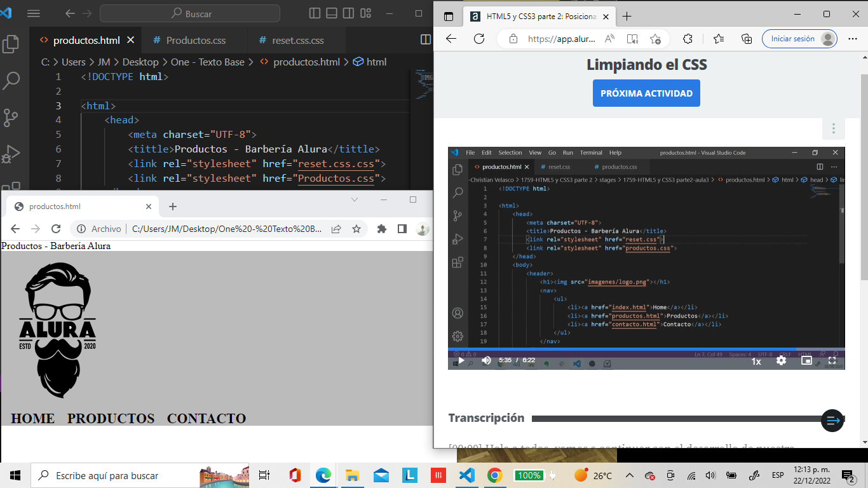
Task: Enable picture-in-picture for the video
Action: (806, 360)
